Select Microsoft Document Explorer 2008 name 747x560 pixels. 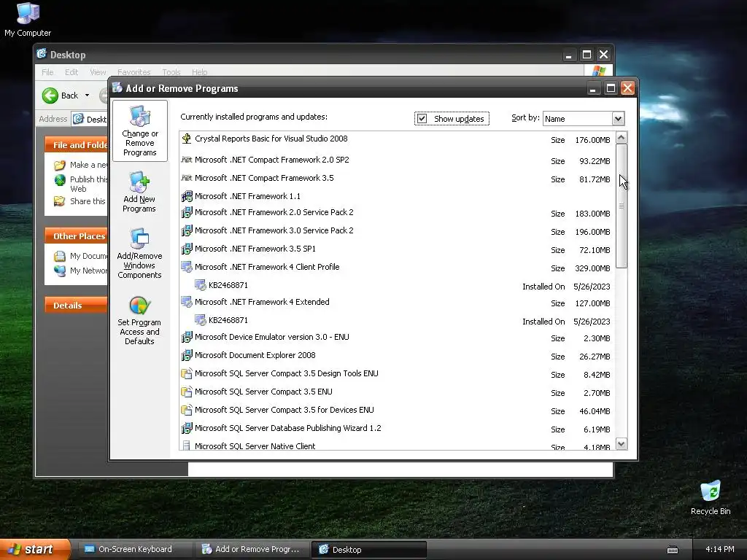(255, 355)
